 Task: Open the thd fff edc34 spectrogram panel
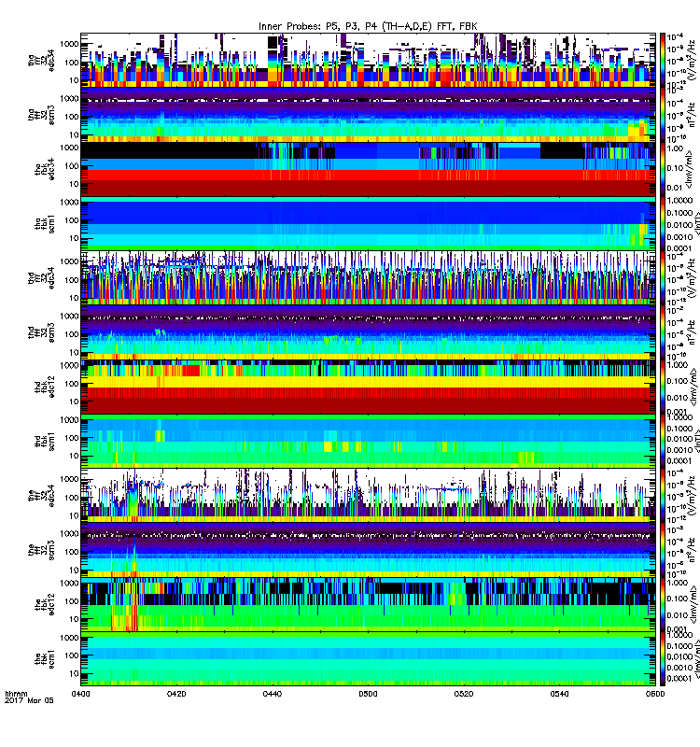[368, 278]
